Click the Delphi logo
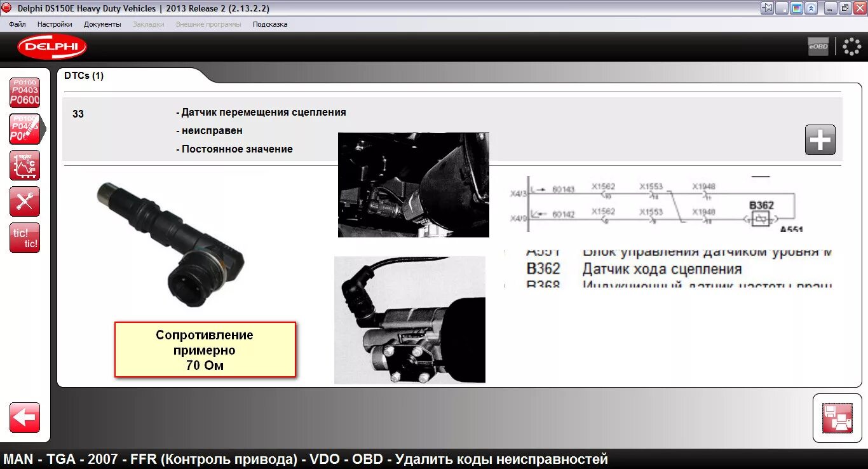 click(52, 47)
